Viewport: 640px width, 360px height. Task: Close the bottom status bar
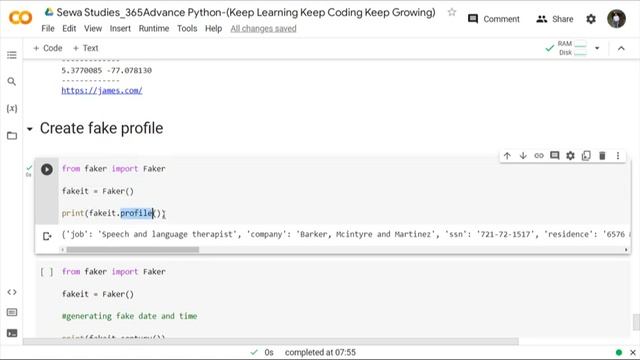(633, 352)
